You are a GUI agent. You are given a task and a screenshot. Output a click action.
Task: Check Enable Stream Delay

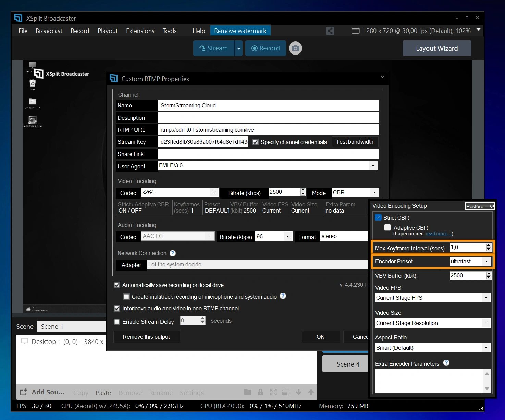[117, 322]
